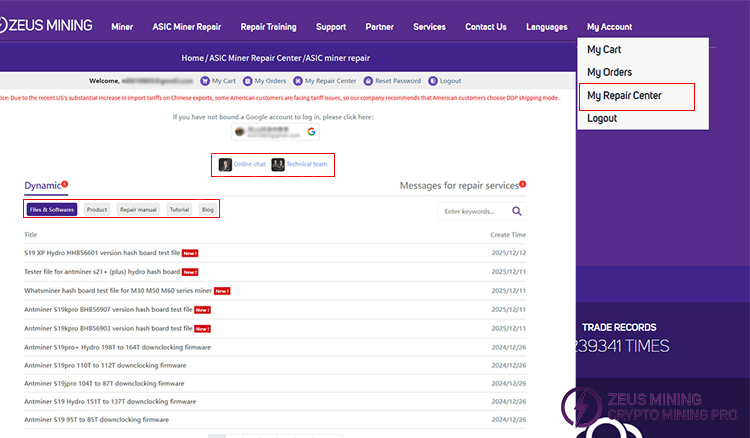Switch to Messages for repair services tab
The height and width of the screenshot is (438, 750).
click(x=459, y=186)
